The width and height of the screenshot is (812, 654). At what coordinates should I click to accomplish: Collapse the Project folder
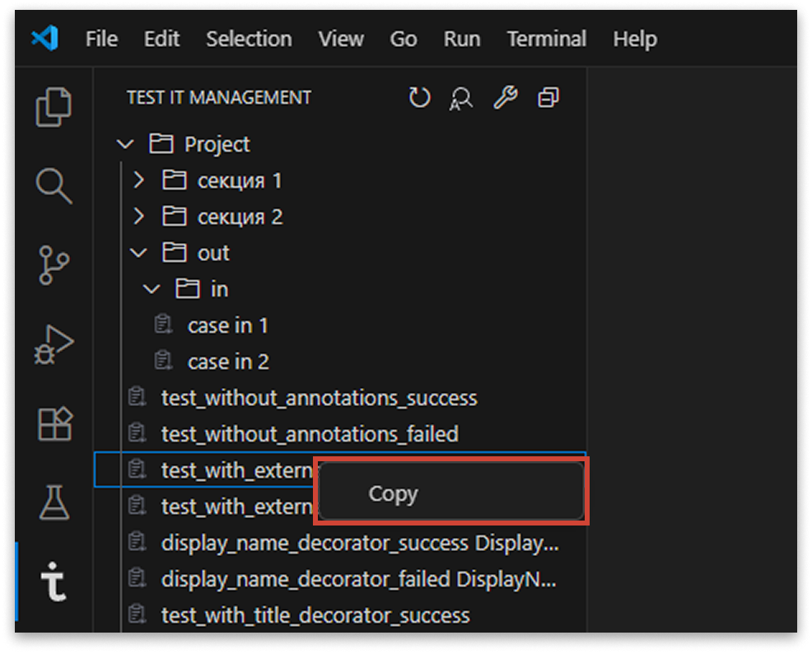coord(125,145)
